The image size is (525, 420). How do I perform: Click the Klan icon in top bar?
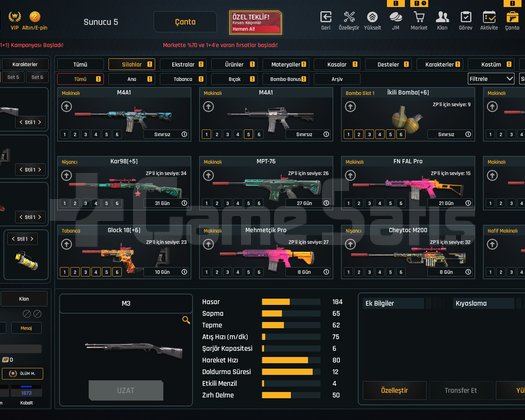click(442, 17)
